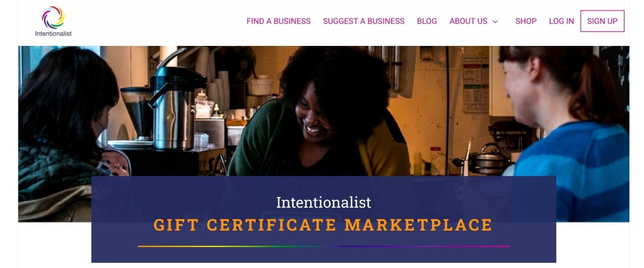The image size is (644, 268).
Task: Open the Find a Business page
Action: 278,21
